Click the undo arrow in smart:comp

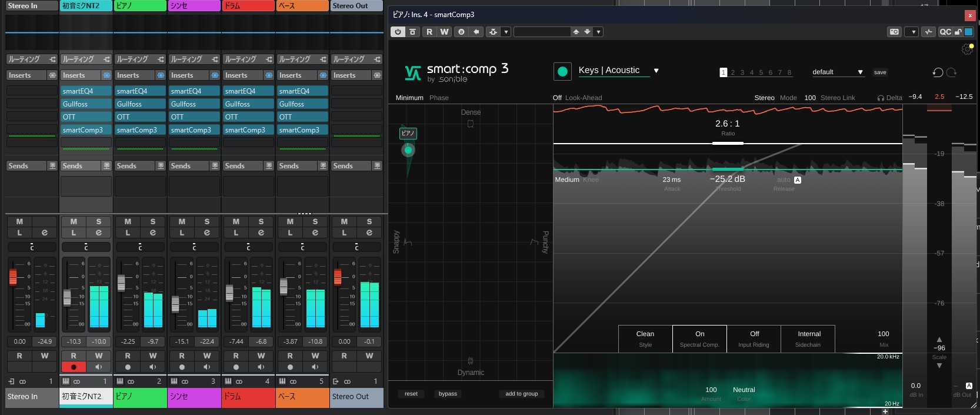(x=938, y=72)
